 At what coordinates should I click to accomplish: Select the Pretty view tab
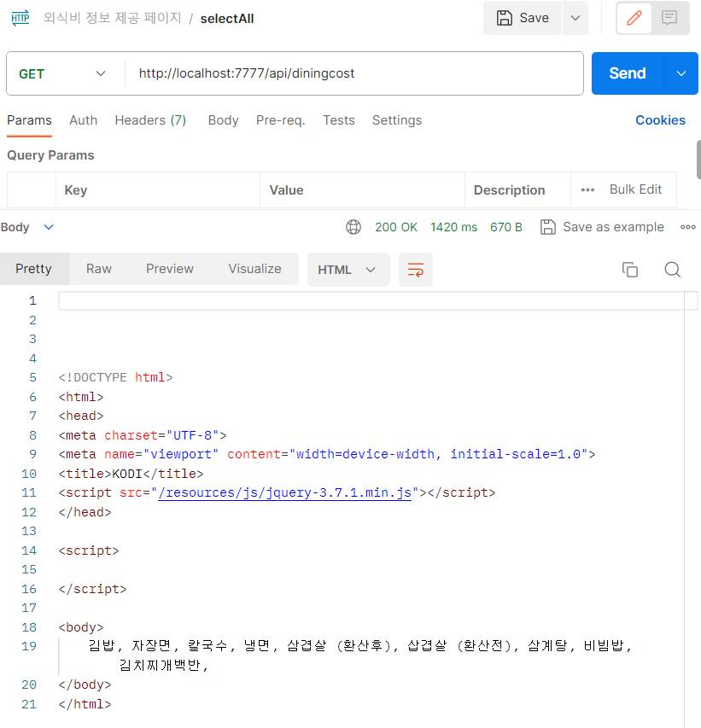[34, 269]
